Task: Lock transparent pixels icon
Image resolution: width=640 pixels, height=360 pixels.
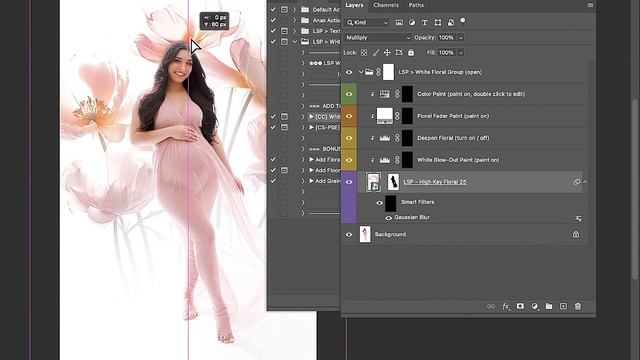Action: (x=364, y=53)
